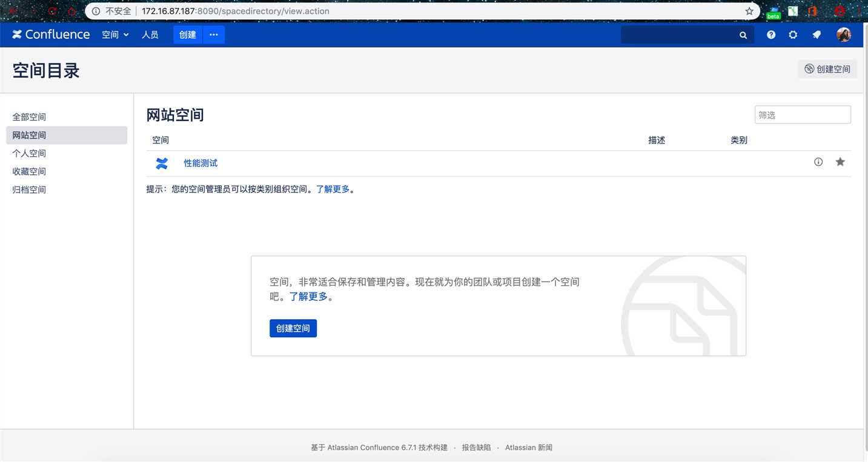The image size is (868, 462).
Task: Click the Atlassian Confluence 6.7.1 footer link
Action: 373,447
